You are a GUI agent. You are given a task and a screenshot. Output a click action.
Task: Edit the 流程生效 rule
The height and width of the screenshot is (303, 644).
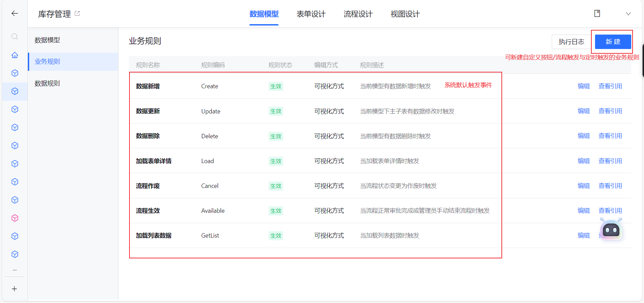coord(584,211)
